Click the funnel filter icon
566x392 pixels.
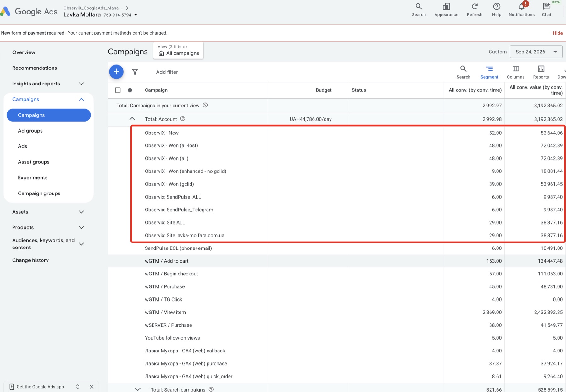135,72
